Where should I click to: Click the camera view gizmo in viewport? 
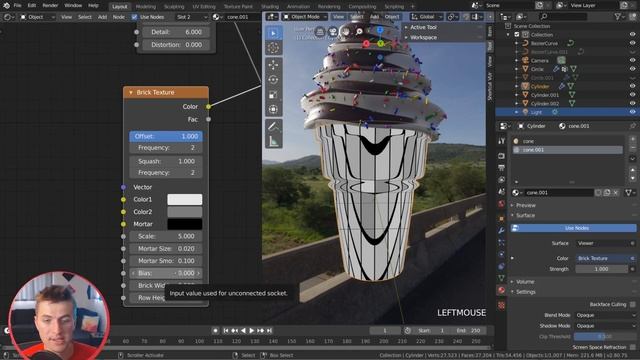click(x=333, y=31)
